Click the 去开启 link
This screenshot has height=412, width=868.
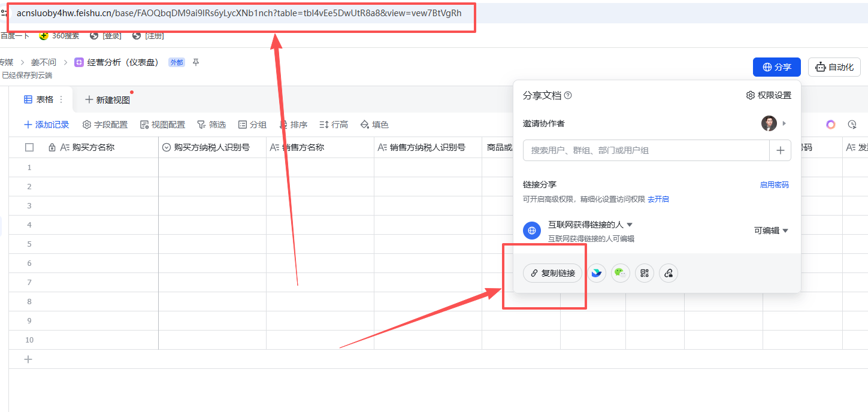658,199
